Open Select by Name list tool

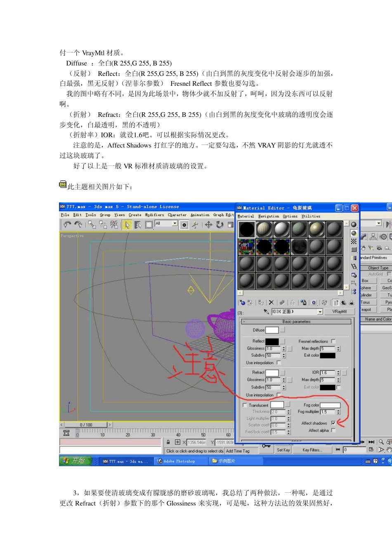[138, 225]
